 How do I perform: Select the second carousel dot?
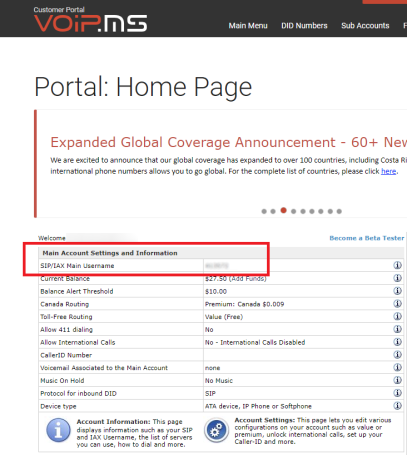pos(273,211)
